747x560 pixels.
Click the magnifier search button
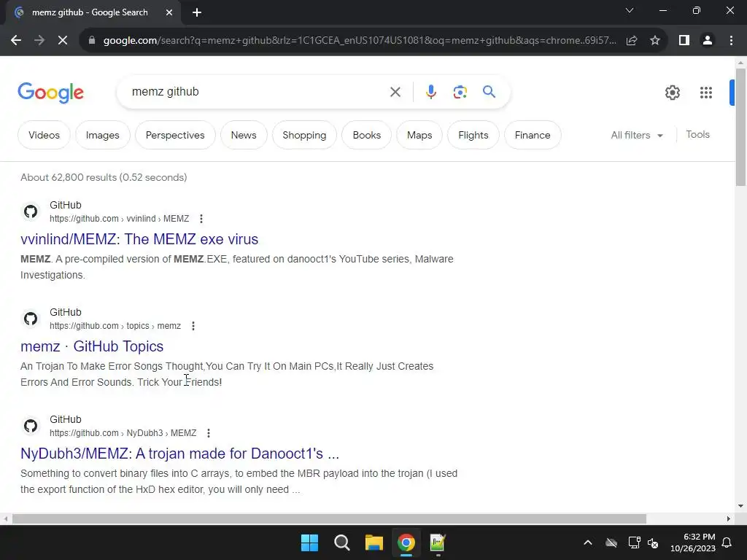(x=489, y=91)
